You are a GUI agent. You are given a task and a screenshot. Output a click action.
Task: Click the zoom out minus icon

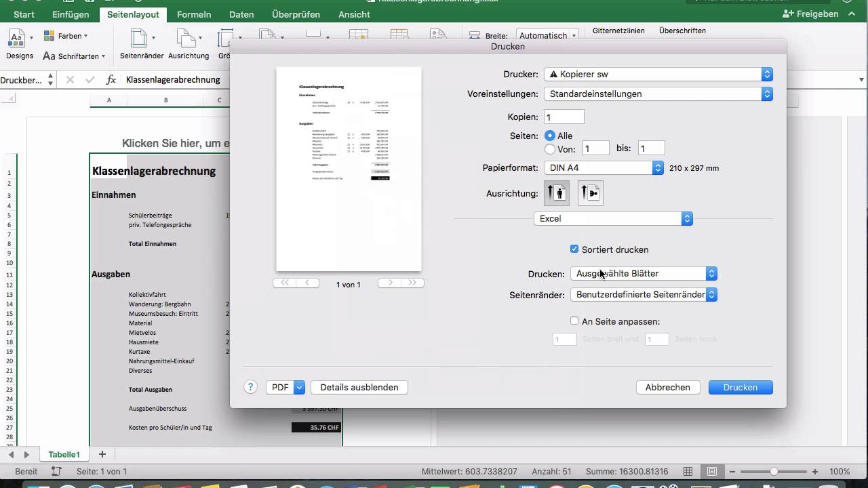[734, 472]
